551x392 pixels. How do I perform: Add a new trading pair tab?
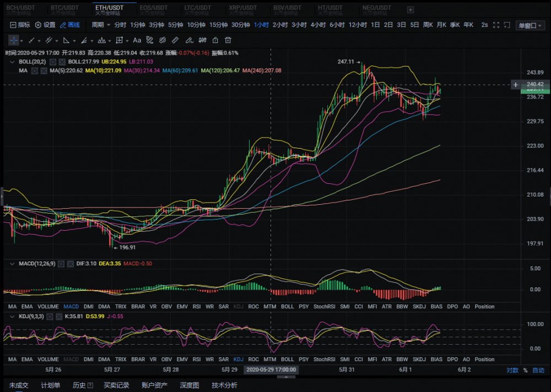(x=410, y=9)
